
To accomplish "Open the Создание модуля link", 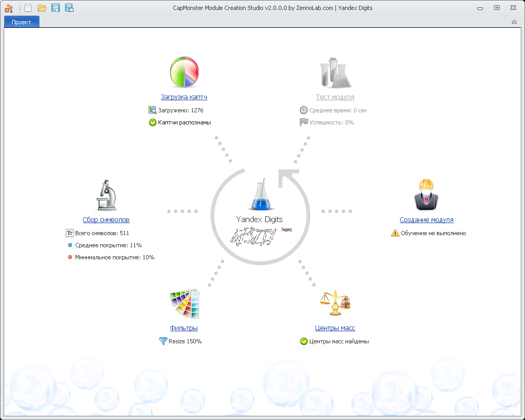I will [x=426, y=220].
